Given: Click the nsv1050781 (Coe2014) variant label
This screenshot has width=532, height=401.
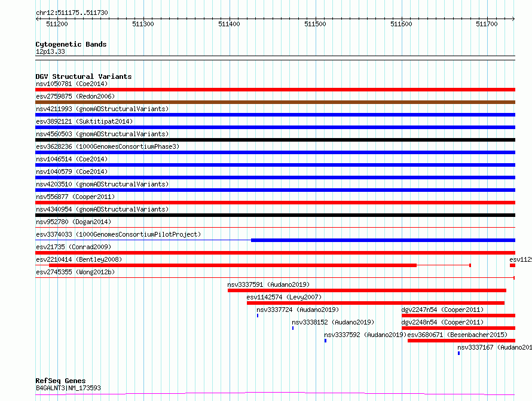Looking at the screenshot, I should 72,84.
